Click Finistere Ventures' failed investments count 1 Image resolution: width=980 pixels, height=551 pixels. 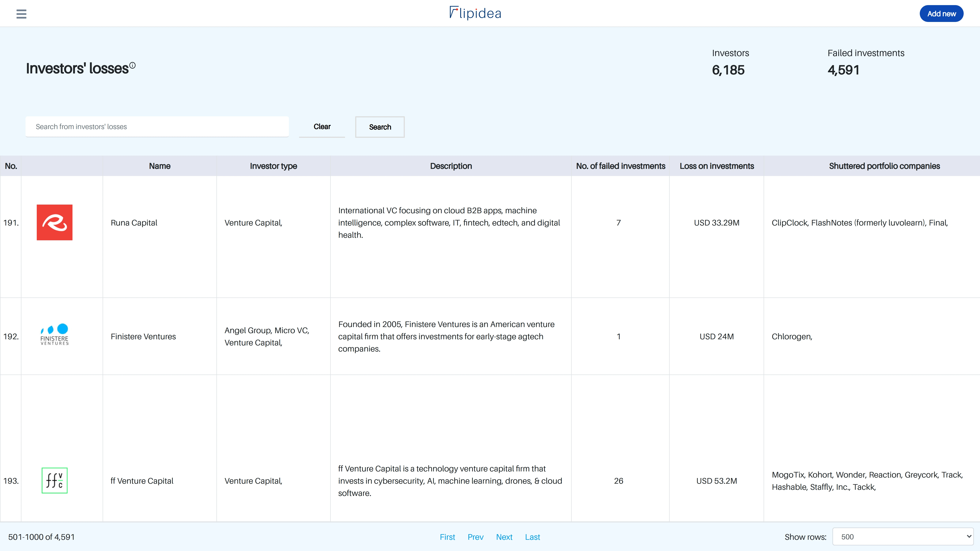click(619, 337)
